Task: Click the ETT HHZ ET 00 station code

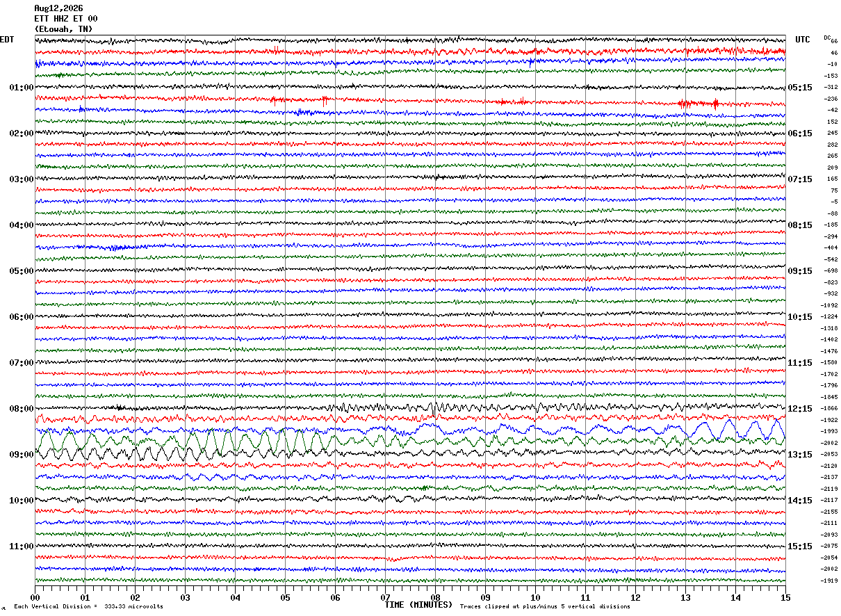Action: (x=66, y=19)
